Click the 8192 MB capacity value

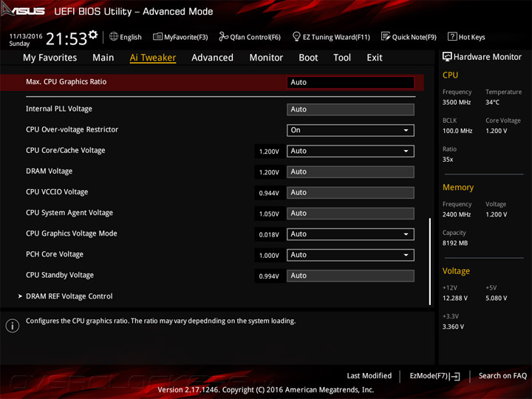(x=455, y=243)
